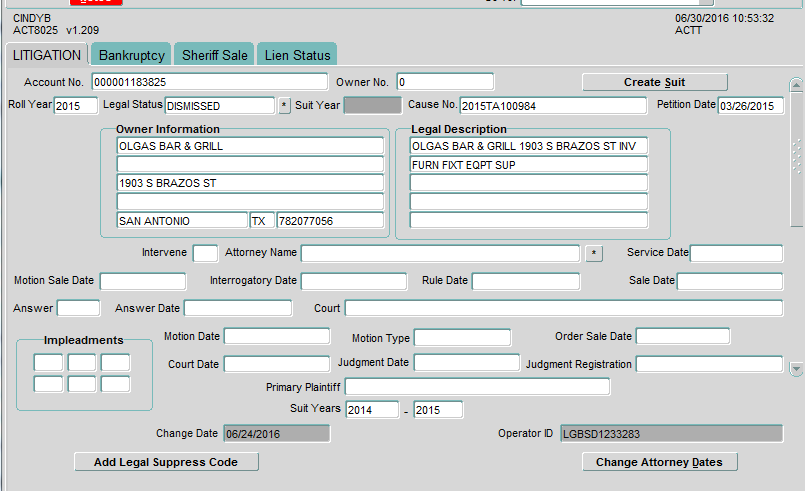Click the Court input field

[x=563, y=308]
